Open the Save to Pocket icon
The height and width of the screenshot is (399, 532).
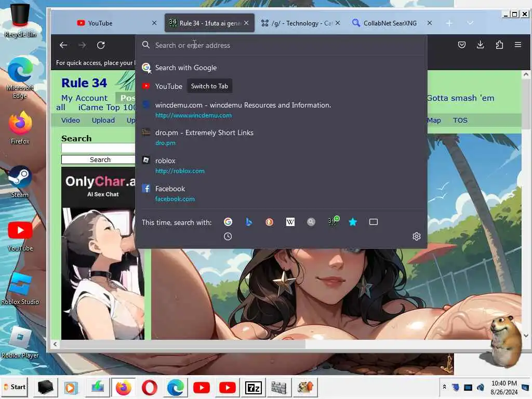pos(461,45)
